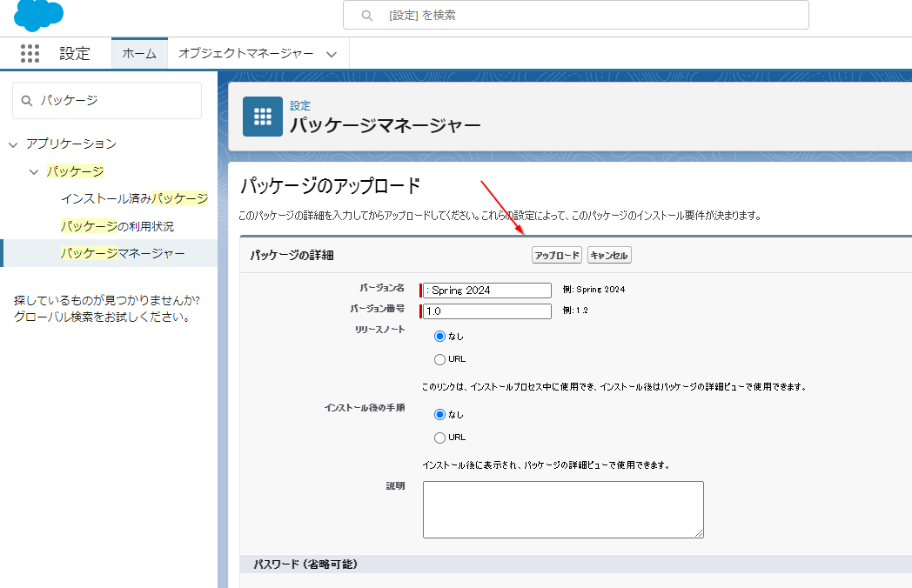Screen dimensions: 912x588
Task: Open the オブジェクトマネージャー tab
Action: (245, 54)
